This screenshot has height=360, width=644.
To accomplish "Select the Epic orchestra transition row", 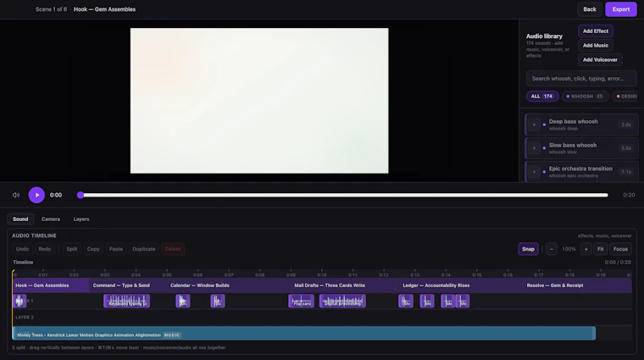I will click(581, 172).
